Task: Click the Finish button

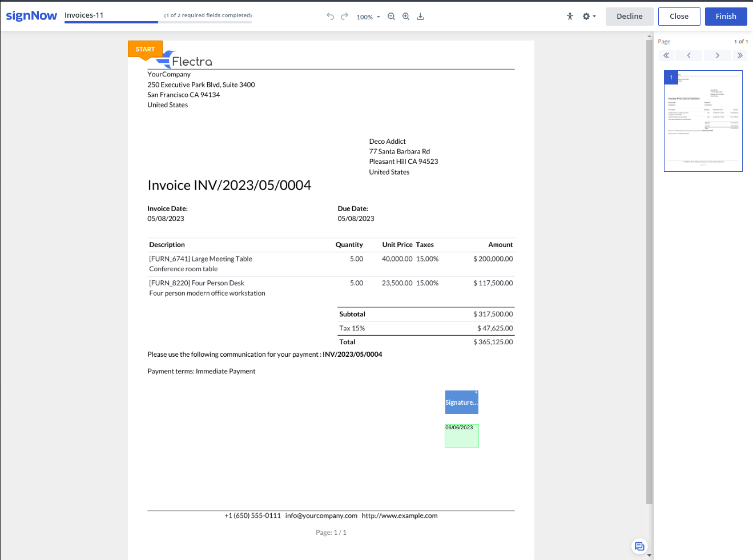Action: pyautogui.click(x=726, y=17)
